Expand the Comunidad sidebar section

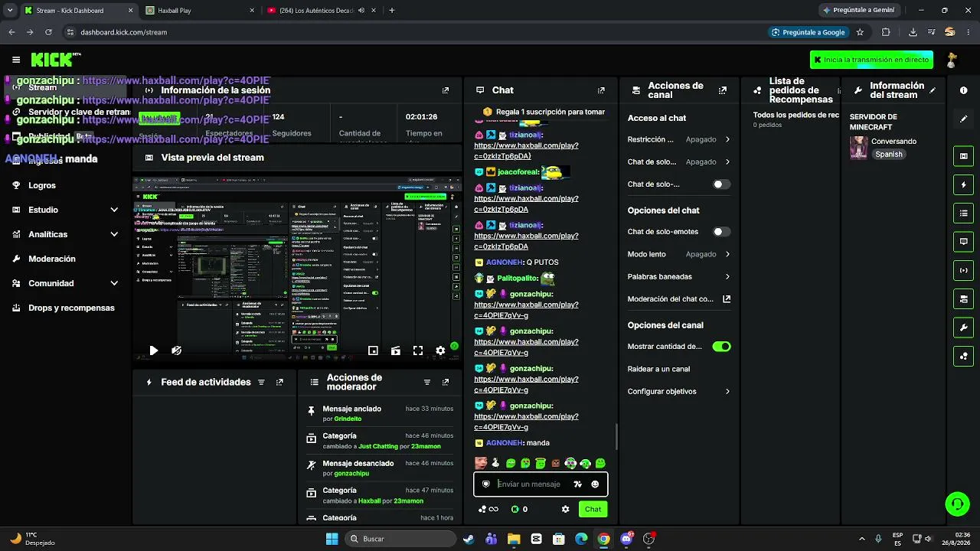(114, 283)
